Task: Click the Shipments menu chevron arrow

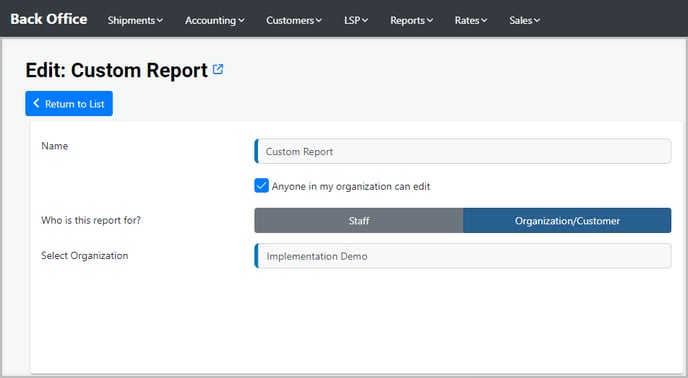Action: coord(160,20)
